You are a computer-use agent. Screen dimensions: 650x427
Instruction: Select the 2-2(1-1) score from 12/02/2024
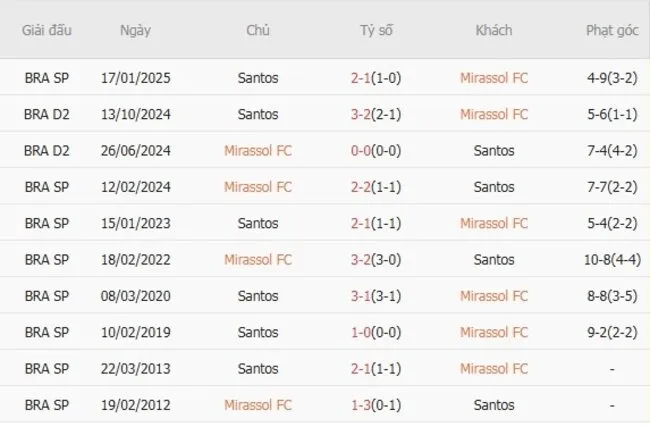[376, 187]
